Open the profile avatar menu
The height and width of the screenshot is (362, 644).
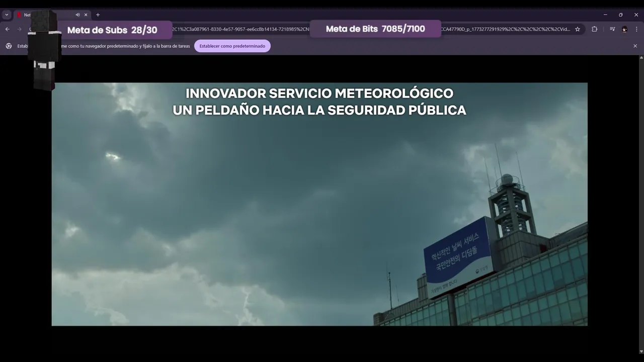click(624, 29)
